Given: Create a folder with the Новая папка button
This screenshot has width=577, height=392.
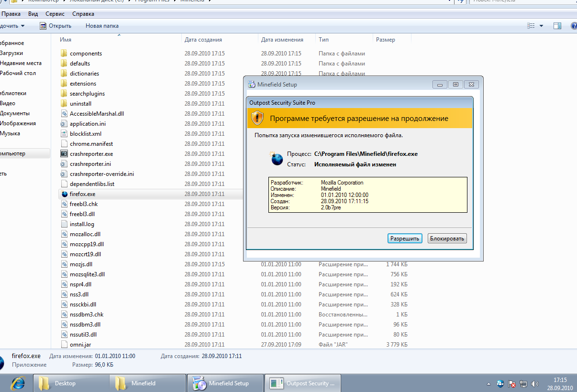Looking at the screenshot, I should [102, 26].
